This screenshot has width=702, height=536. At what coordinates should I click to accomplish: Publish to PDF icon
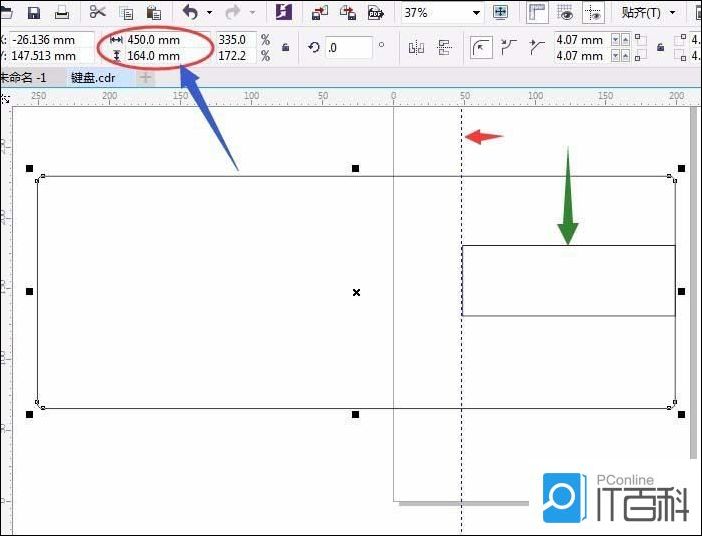click(376, 13)
